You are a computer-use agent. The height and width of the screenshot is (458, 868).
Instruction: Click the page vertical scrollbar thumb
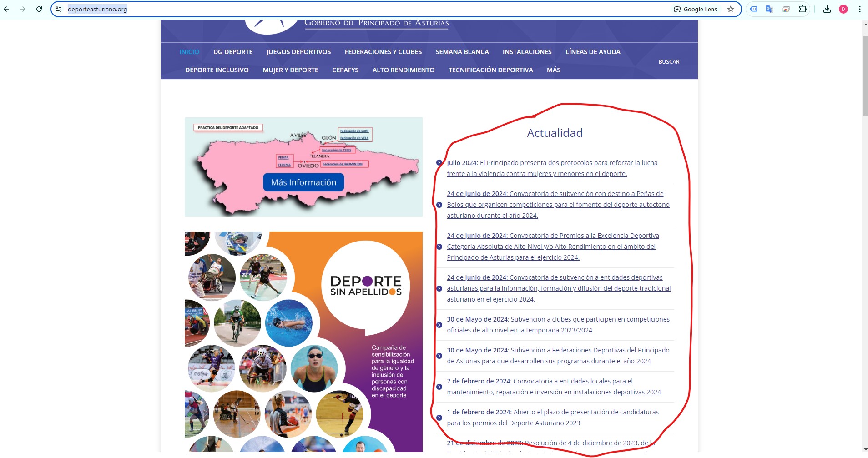[x=865, y=75]
